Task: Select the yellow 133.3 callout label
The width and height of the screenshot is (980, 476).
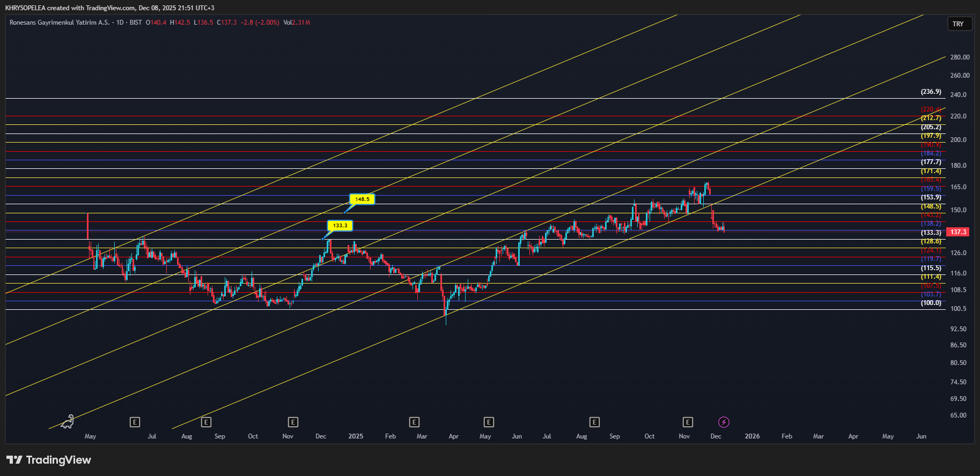Action: 340,226
